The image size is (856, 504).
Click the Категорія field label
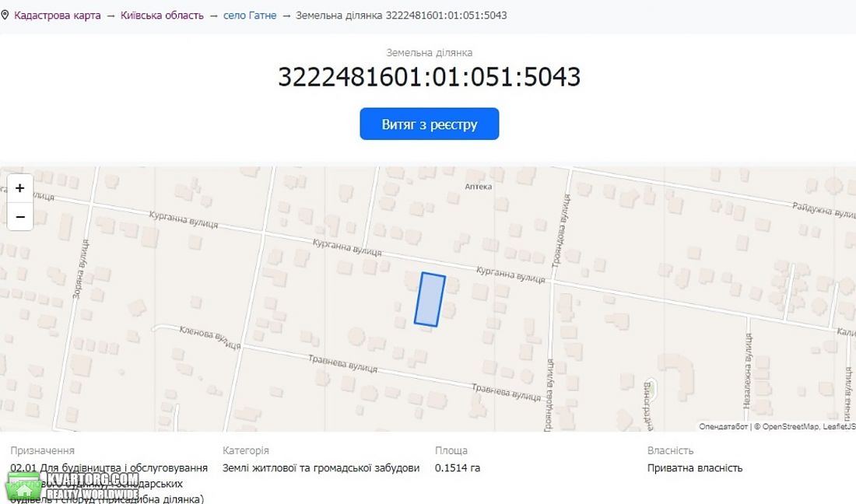click(x=246, y=450)
